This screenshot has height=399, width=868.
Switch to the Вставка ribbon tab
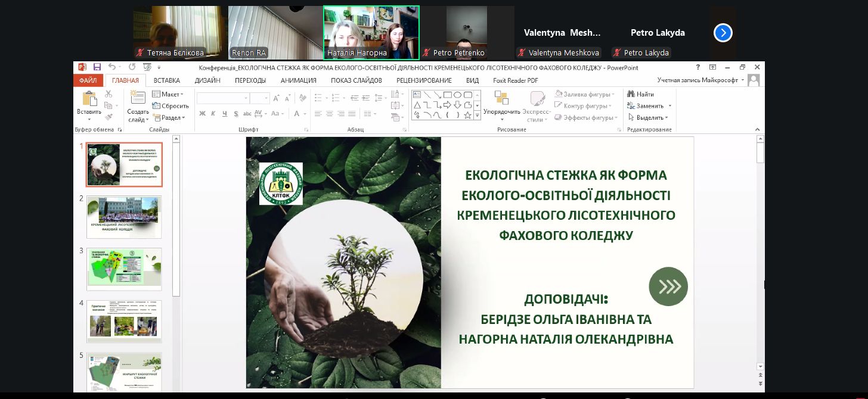click(166, 80)
